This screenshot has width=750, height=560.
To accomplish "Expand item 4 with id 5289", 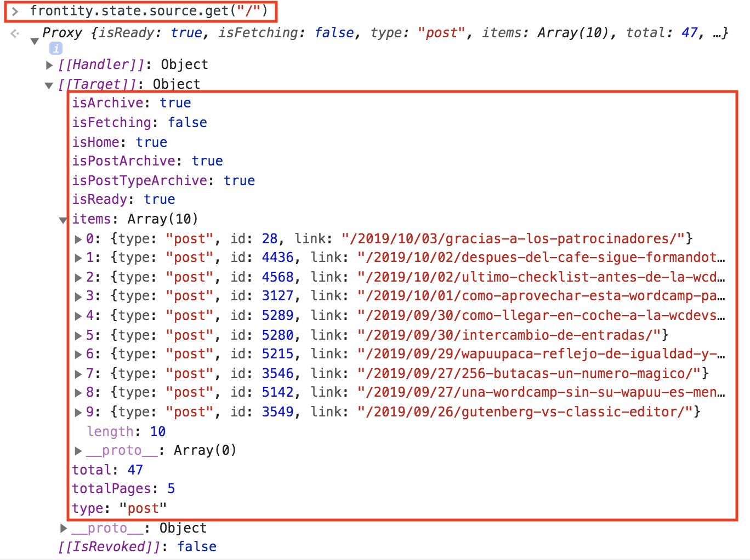I will point(78,316).
